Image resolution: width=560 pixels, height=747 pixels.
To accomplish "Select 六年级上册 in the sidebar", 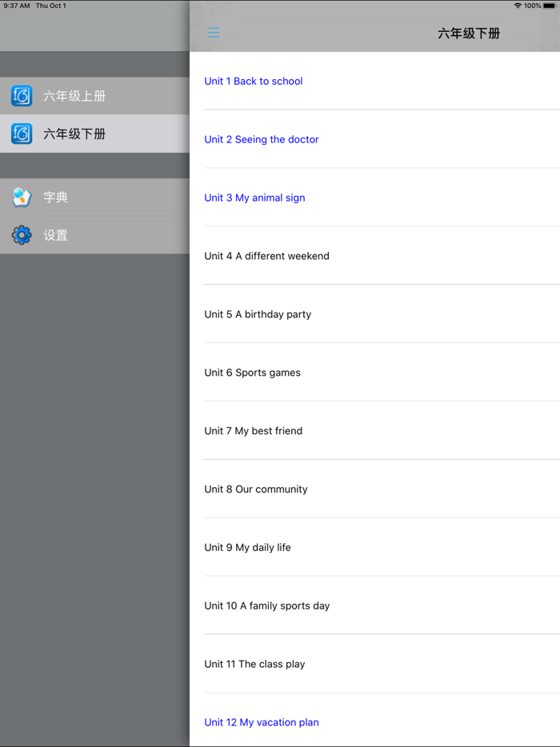I will [95, 96].
